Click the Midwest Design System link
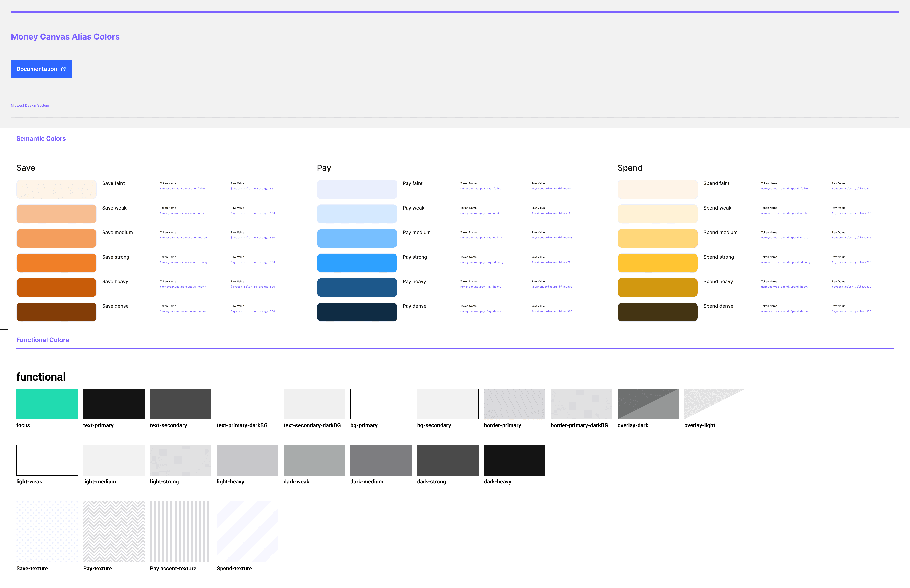This screenshot has width=910, height=588. (x=30, y=105)
